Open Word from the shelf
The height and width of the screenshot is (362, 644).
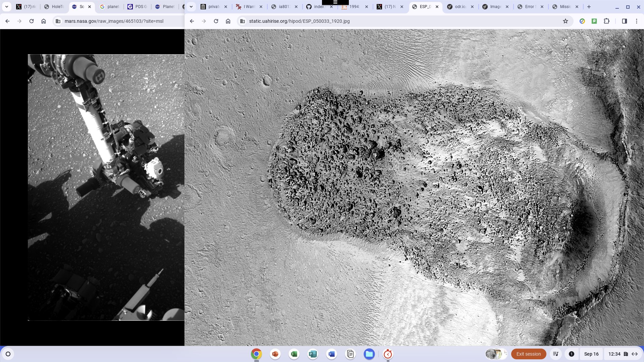[332, 354]
